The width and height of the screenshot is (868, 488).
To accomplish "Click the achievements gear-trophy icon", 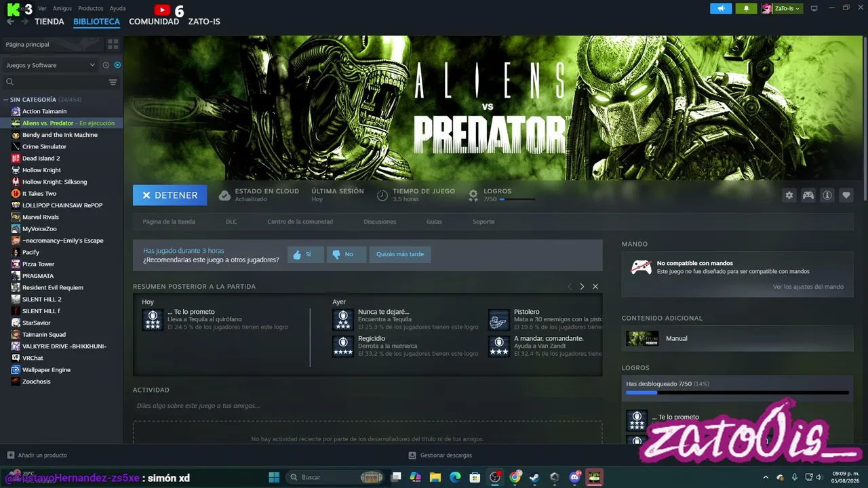I will pos(473,195).
